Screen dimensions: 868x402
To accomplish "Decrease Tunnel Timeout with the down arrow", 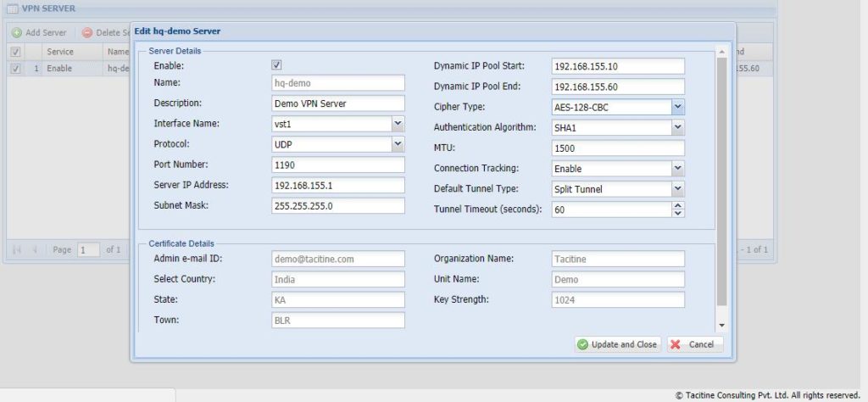I will pos(677,213).
